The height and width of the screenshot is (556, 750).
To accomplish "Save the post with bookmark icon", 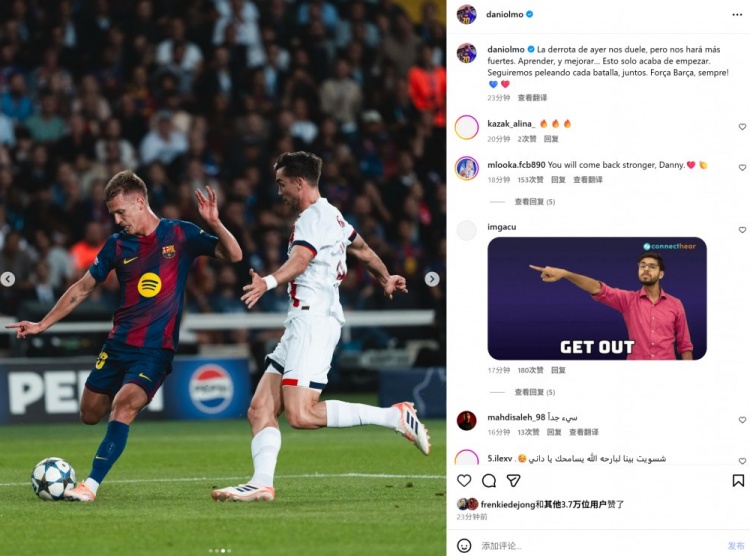I will coord(738,480).
